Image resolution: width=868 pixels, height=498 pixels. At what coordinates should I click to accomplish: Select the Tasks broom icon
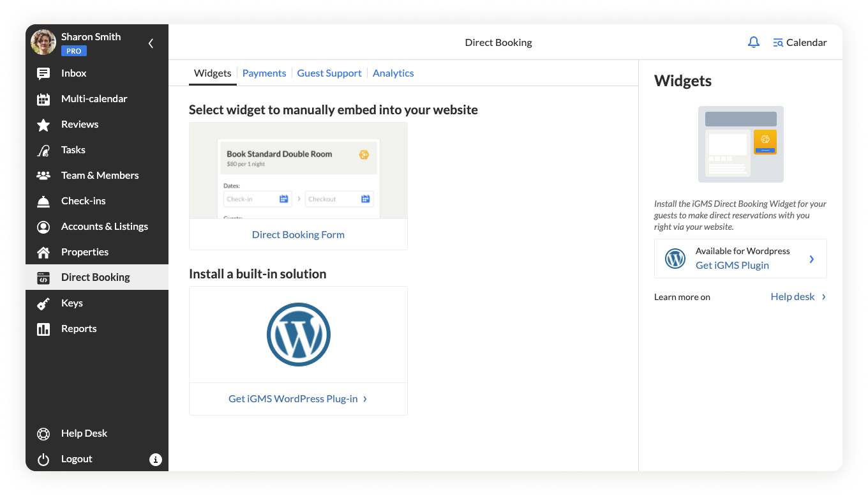[43, 150]
